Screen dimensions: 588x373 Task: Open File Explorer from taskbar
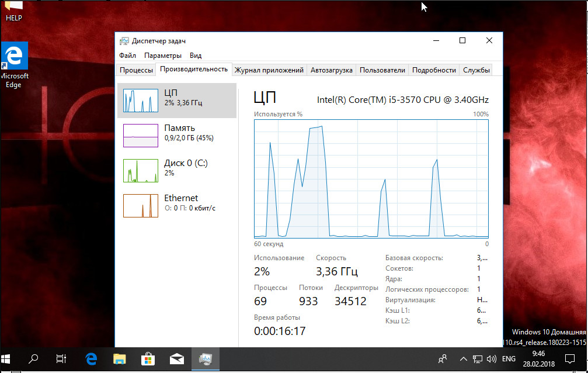coord(119,359)
